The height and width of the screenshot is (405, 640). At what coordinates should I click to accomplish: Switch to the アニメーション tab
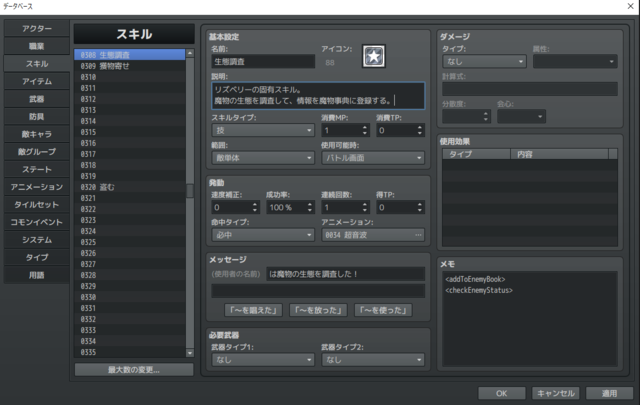[x=37, y=187]
